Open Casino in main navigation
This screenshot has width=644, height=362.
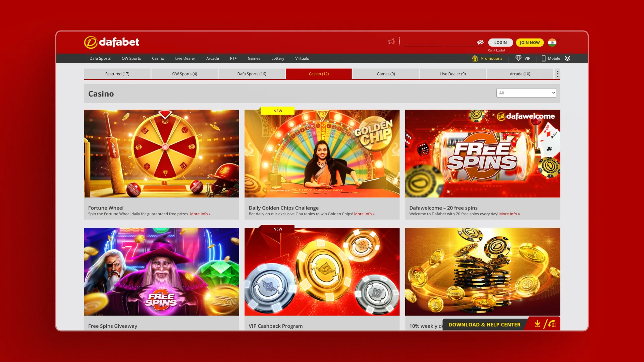click(x=158, y=58)
